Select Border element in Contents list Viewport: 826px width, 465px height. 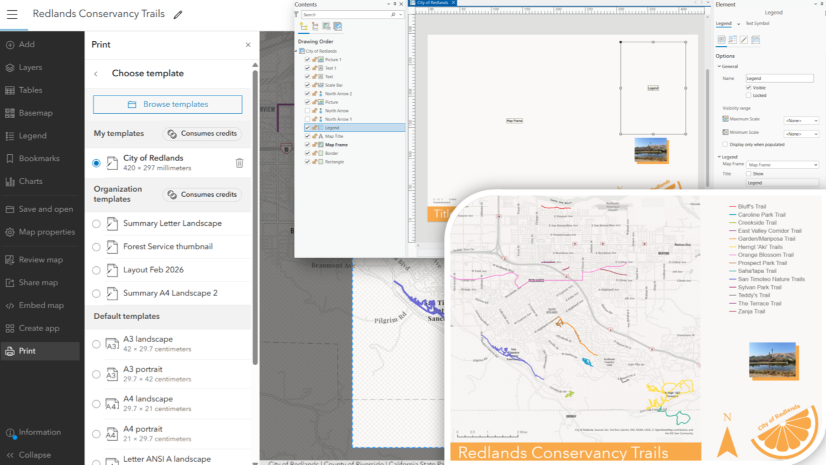pos(331,153)
